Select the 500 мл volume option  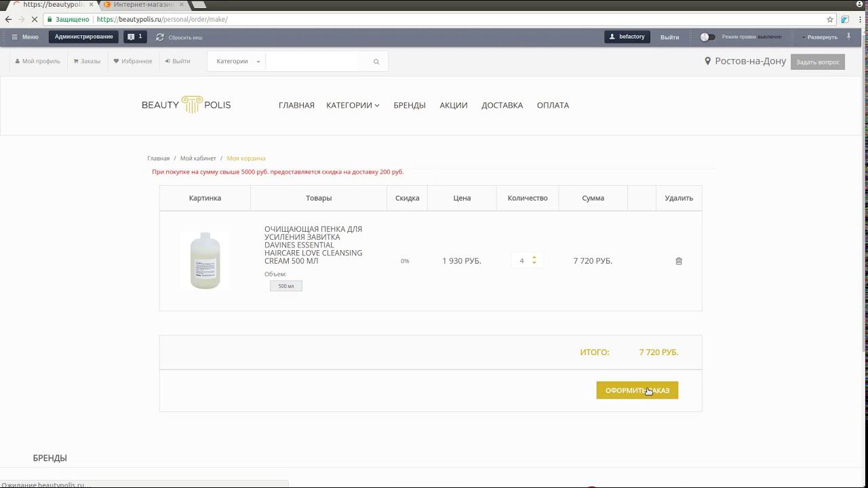pyautogui.click(x=286, y=286)
